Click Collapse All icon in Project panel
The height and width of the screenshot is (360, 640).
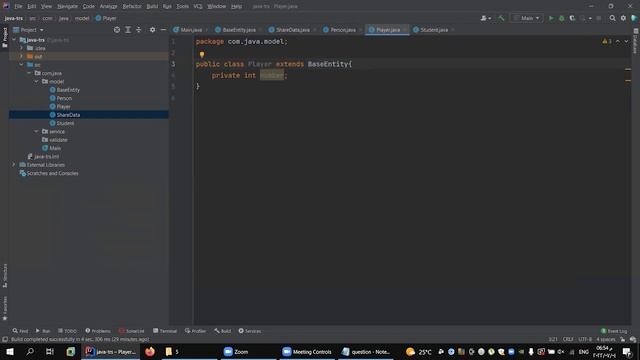(139, 30)
